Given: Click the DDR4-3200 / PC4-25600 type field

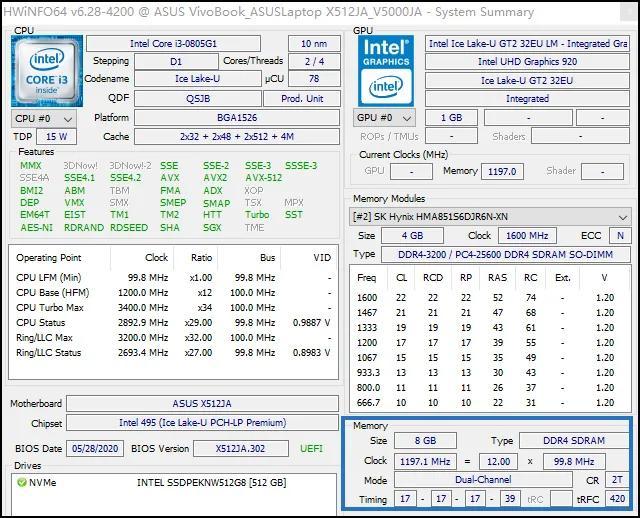Looking at the screenshot, I should pos(506,255).
